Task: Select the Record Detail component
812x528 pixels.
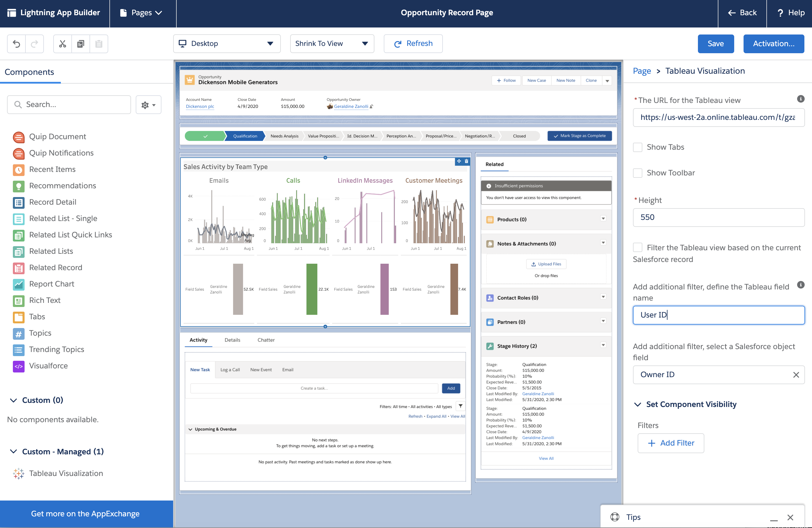Action: click(53, 202)
